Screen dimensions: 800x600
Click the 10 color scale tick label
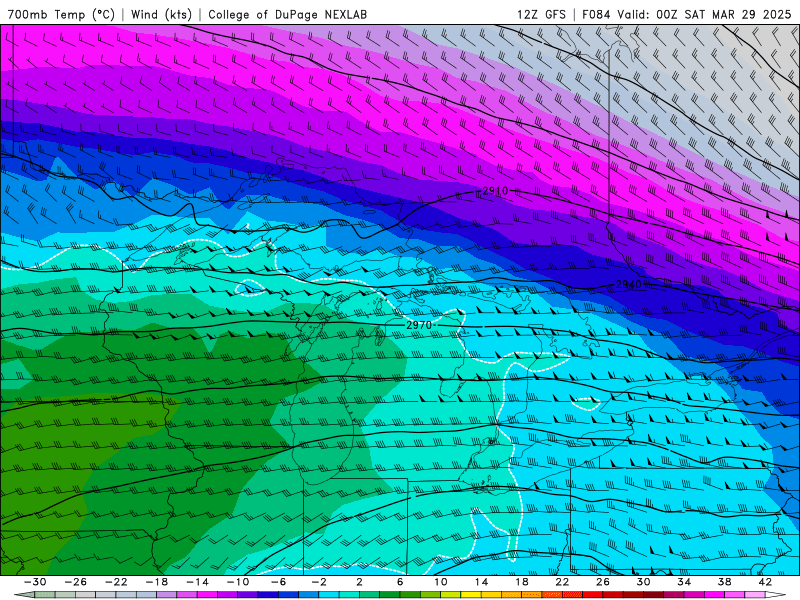pyautogui.click(x=440, y=582)
